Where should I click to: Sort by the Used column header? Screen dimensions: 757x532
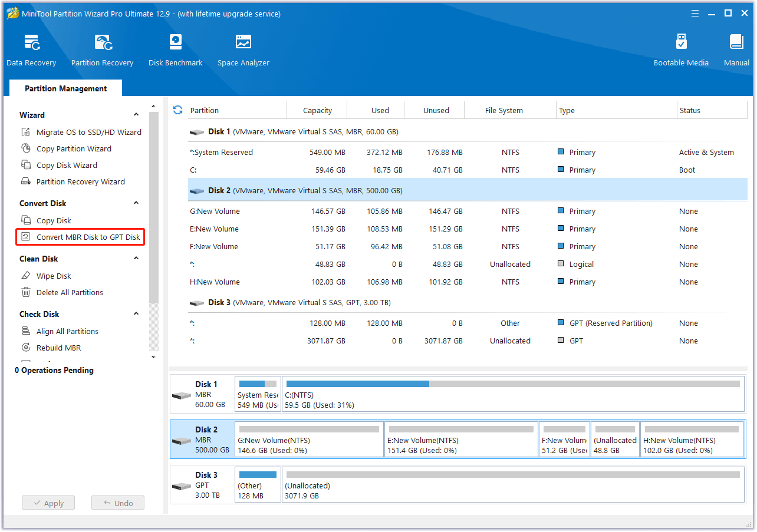376,110
